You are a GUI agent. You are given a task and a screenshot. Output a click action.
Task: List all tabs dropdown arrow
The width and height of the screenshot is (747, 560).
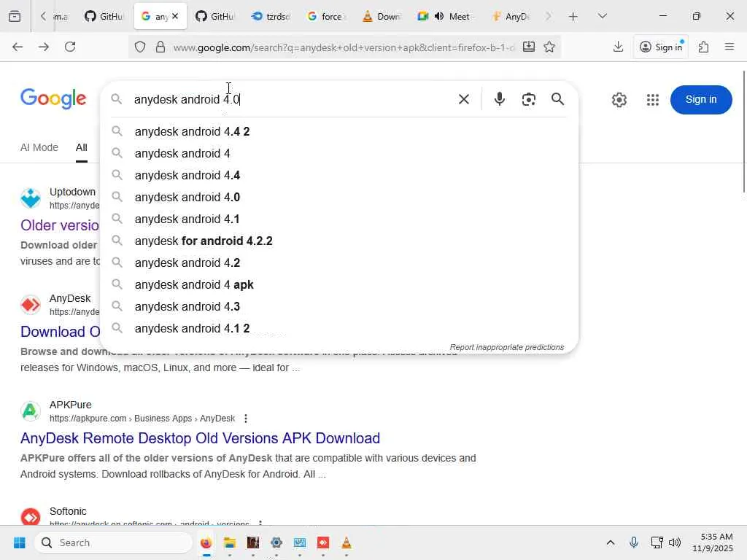602,16
